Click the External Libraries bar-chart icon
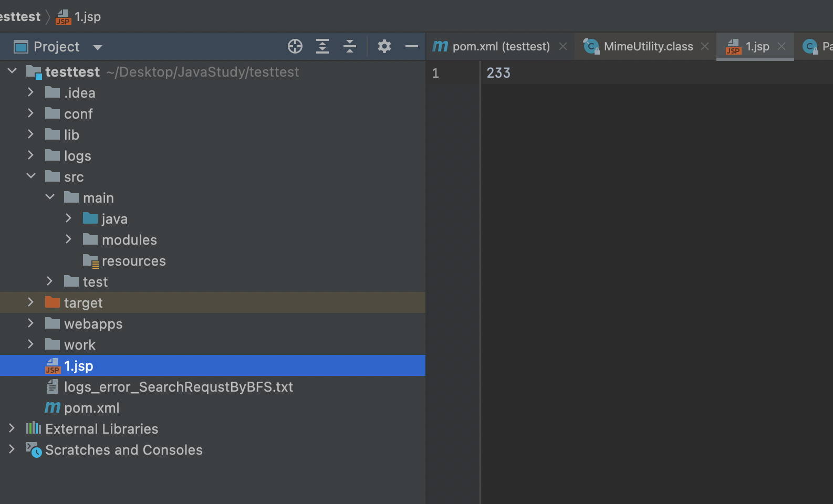This screenshot has width=833, height=504. (x=34, y=428)
